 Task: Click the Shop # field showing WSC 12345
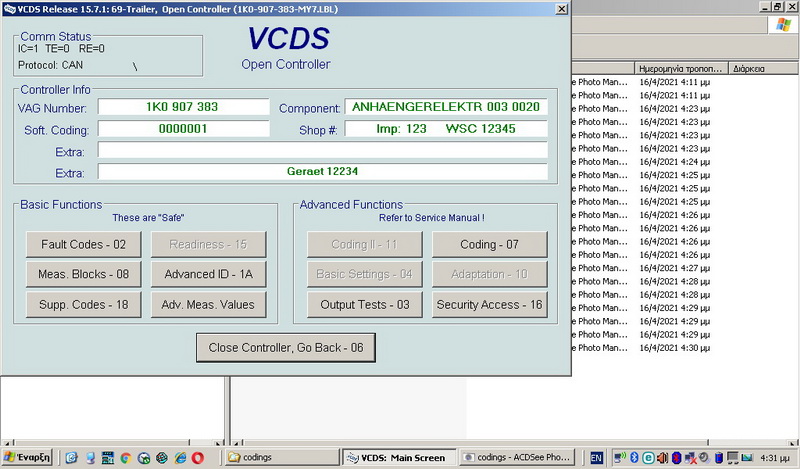coord(446,129)
